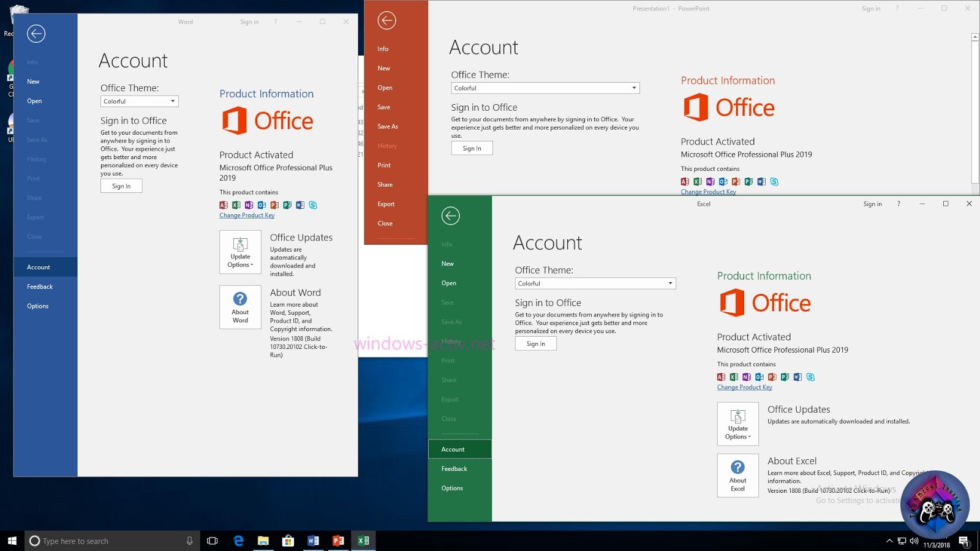Click the Publisher icon in Excel's product list

[785, 377]
